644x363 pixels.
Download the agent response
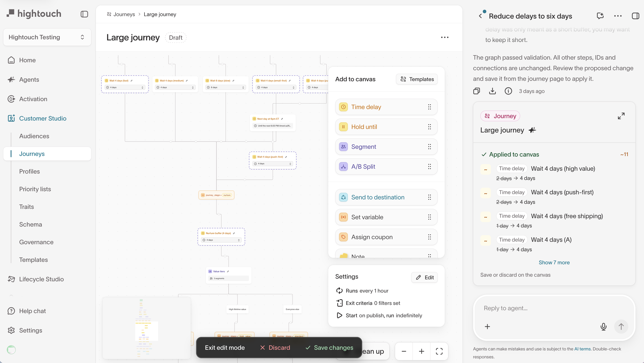492,91
